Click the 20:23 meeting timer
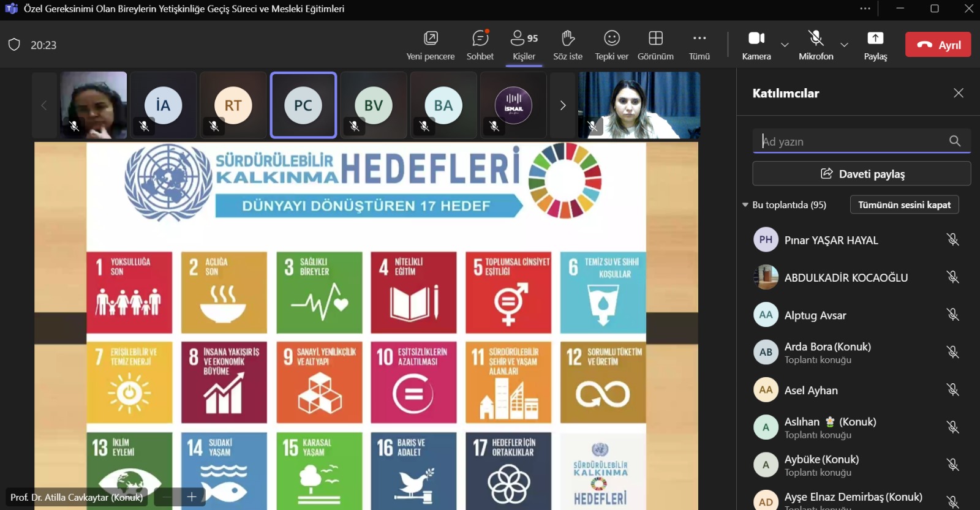Image resolution: width=980 pixels, height=510 pixels. click(43, 45)
